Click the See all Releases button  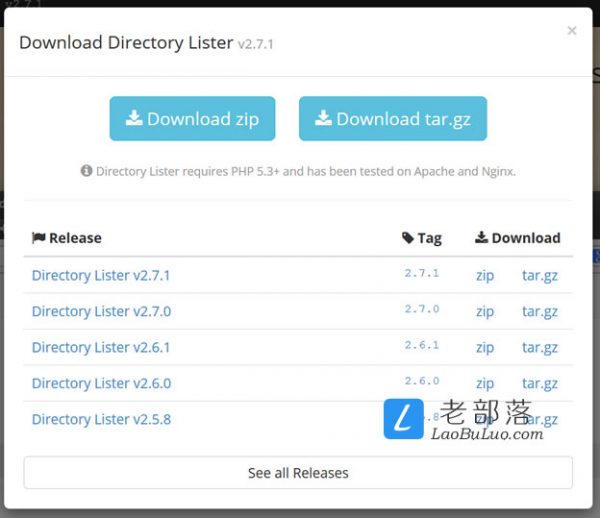click(x=298, y=473)
